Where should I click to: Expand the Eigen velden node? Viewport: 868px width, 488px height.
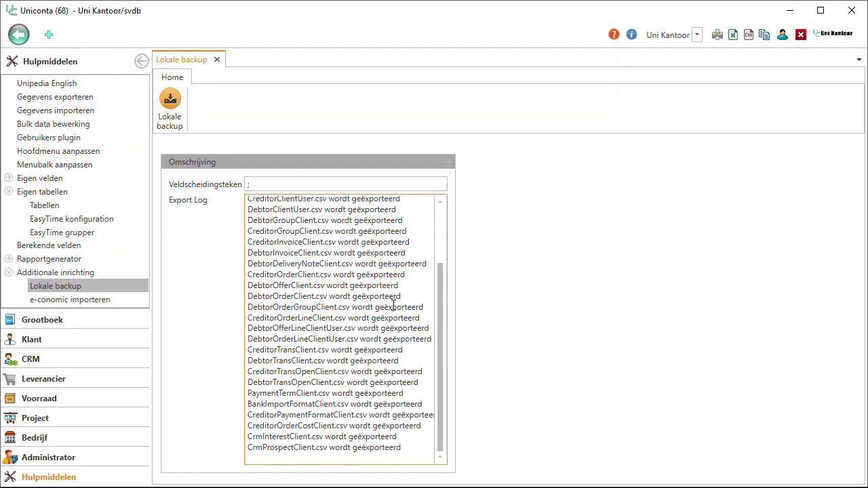[x=9, y=178]
